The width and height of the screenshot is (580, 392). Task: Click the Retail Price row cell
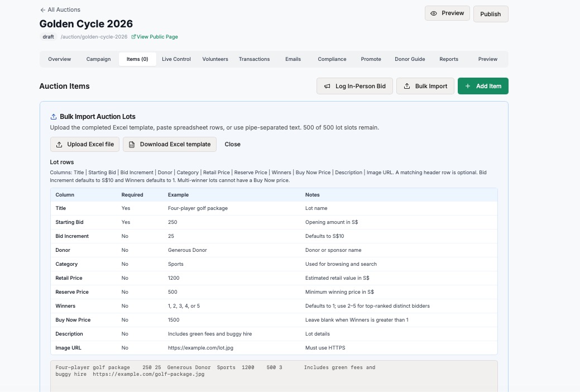pyautogui.click(x=69, y=278)
